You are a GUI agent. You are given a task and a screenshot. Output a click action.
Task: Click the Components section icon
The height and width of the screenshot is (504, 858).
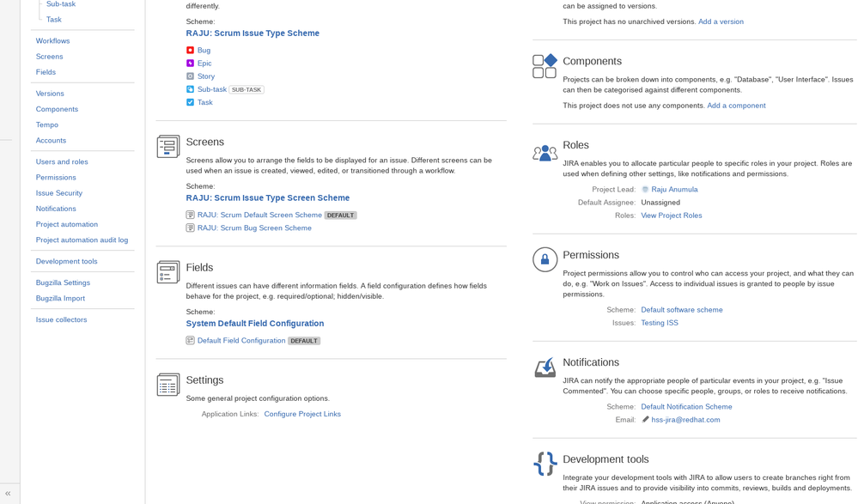pyautogui.click(x=545, y=66)
